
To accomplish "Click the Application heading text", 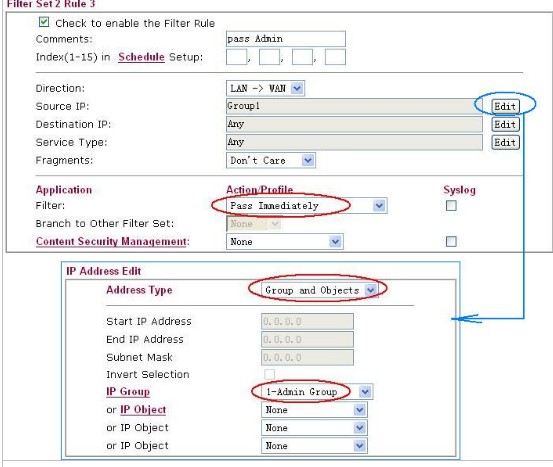I will coord(64,190).
